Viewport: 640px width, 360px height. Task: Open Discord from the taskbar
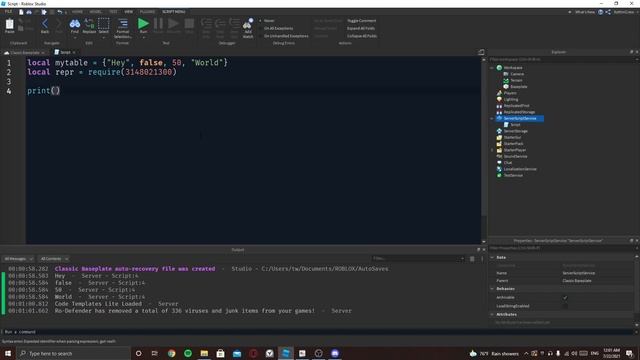click(335, 353)
